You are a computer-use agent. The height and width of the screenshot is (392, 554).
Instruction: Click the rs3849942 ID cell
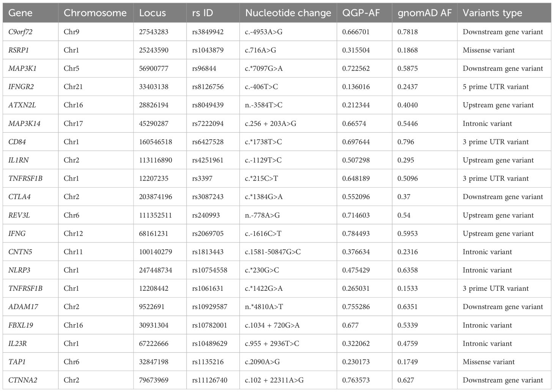pos(208,32)
